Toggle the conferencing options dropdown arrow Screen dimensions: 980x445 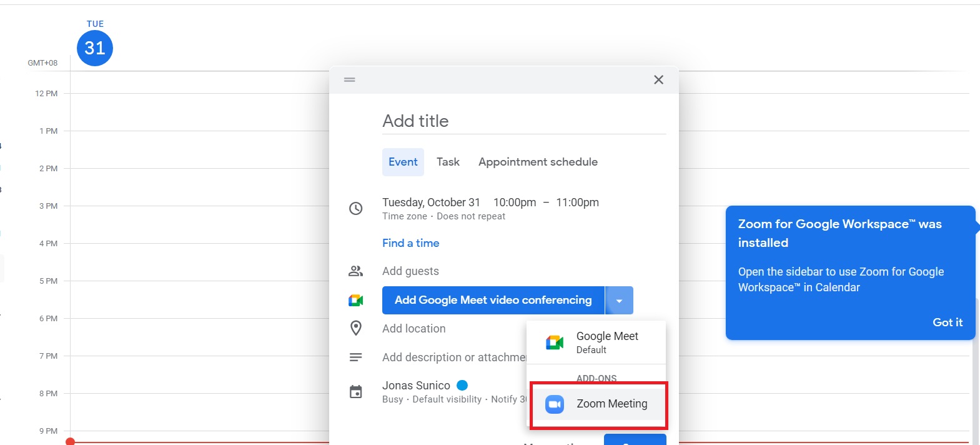pos(619,301)
